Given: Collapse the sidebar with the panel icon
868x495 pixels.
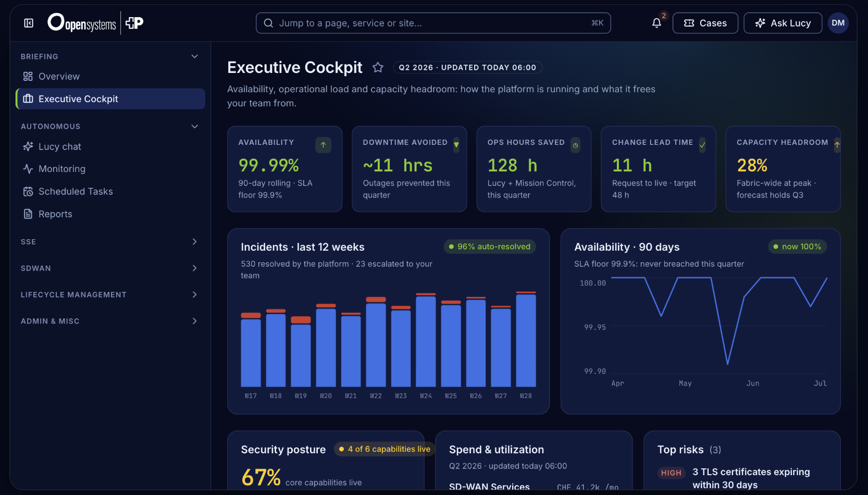Looking at the screenshot, I should [29, 23].
